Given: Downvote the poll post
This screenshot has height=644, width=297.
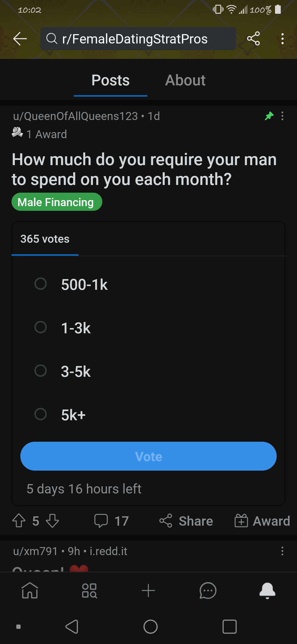Looking at the screenshot, I should click(52, 521).
